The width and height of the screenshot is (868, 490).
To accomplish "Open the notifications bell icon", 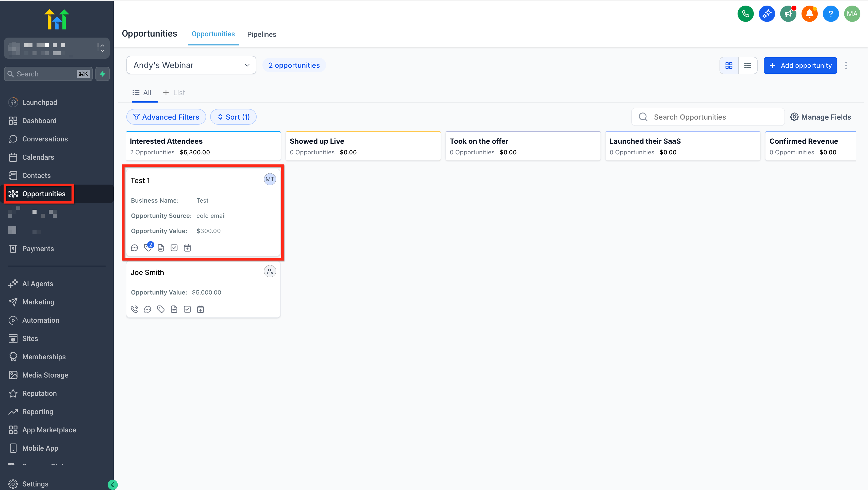I will pyautogui.click(x=809, y=14).
